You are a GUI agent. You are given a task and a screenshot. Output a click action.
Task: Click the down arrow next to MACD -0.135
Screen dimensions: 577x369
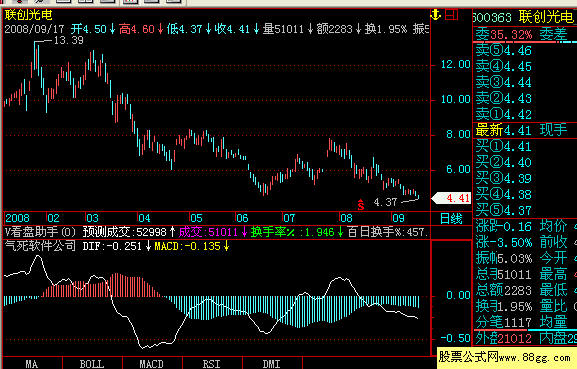click(x=226, y=246)
